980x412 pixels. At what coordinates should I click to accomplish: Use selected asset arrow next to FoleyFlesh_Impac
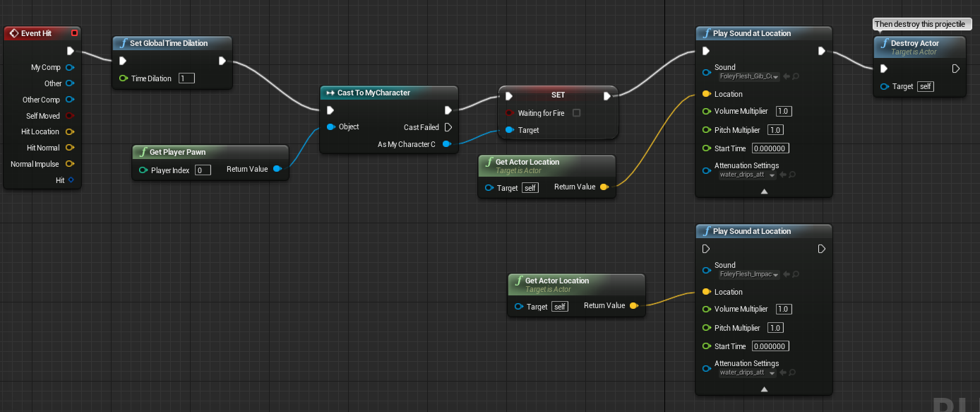click(x=786, y=273)
